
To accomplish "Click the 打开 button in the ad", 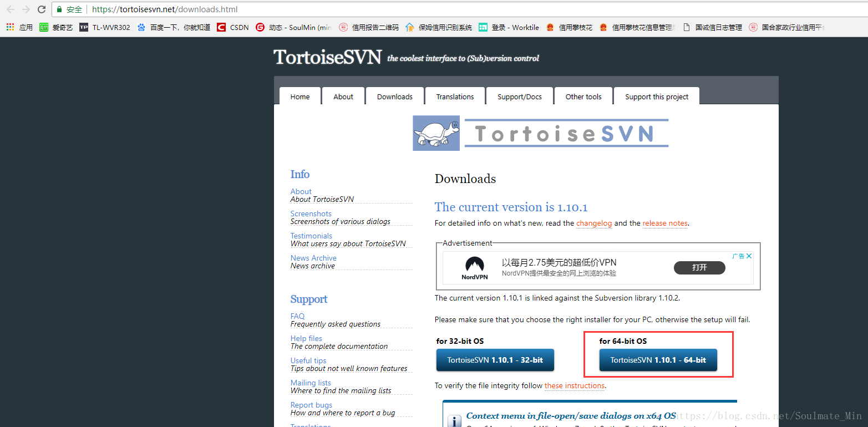I will point(699,267).
